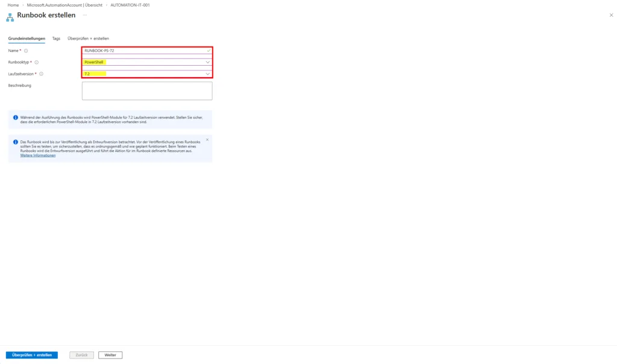Click the Zurück button
617x364 pixels.
click(81, 355)
